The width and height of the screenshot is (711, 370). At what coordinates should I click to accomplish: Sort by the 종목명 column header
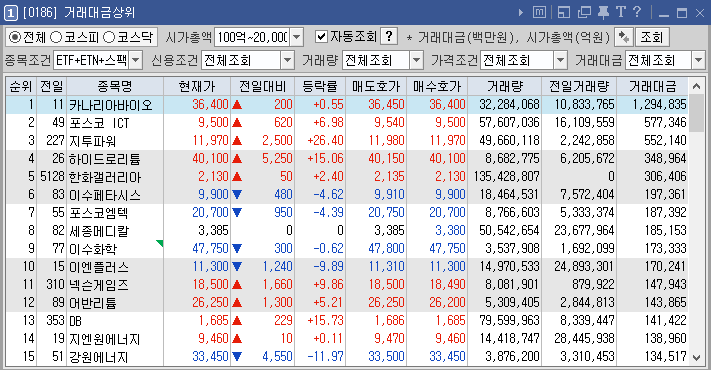pyautogui.click(x=115, y=86)
